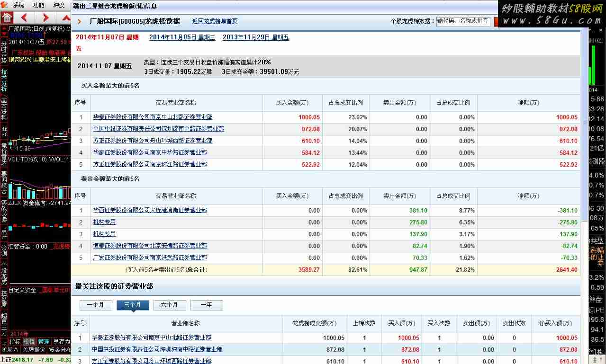This screenshot has height=364, width=606.
Task: Open 中国中投证券深圳深南中路 link in top buyers table
Action: (x=158, y=129)
